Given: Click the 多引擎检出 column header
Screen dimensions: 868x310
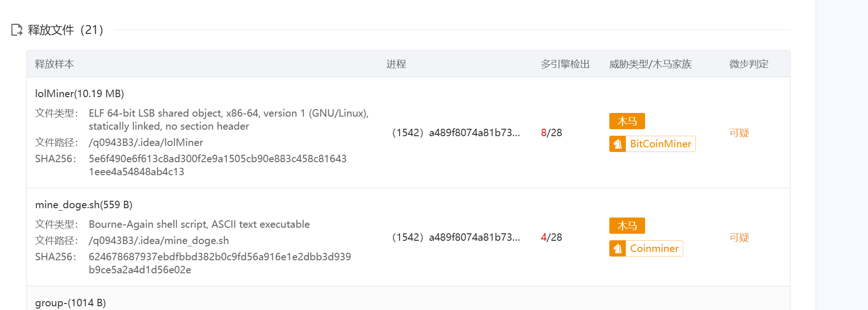Looking at the screenshot, I should click(x=565, y=64).
